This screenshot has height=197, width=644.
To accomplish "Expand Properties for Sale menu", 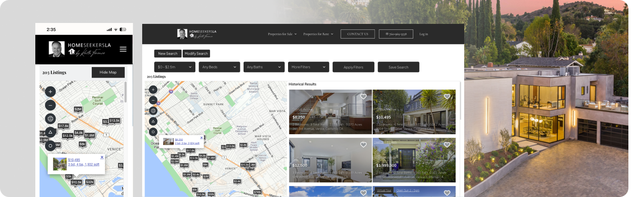I will coord(283,34).
